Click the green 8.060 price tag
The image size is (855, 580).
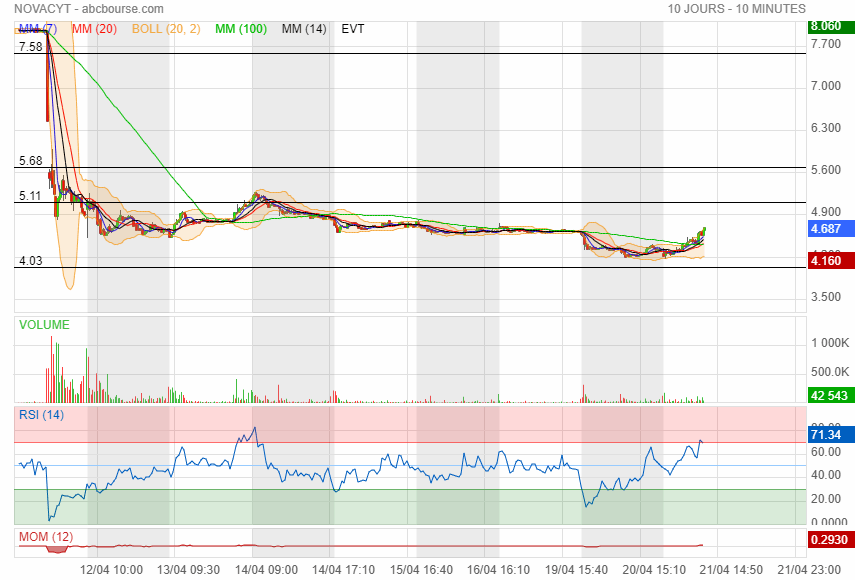[831, 26]
